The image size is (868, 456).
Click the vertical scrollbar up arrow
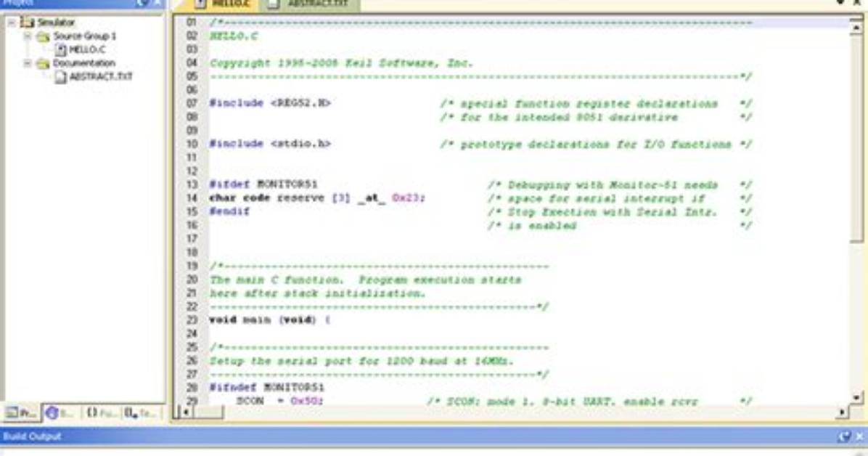click(856, 27)
